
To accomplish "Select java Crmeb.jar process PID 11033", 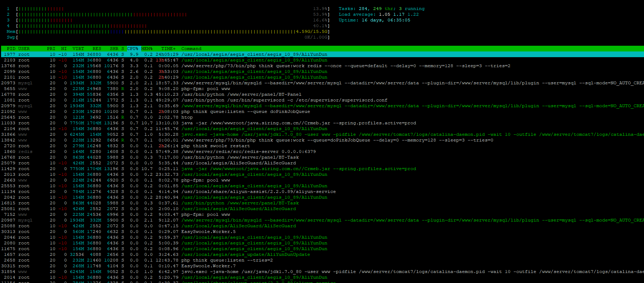I will pyautogui.click(x=322, y=123).
